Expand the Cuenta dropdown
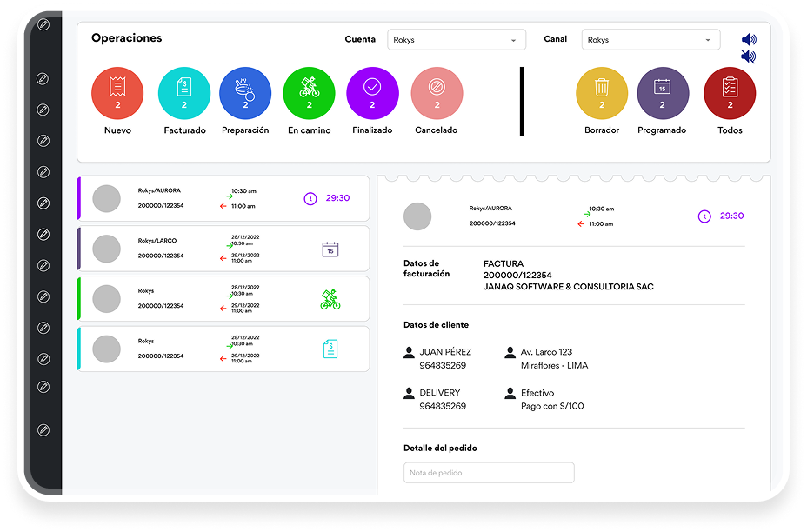Viewport: 807px width, 532px height. (456, 40)
